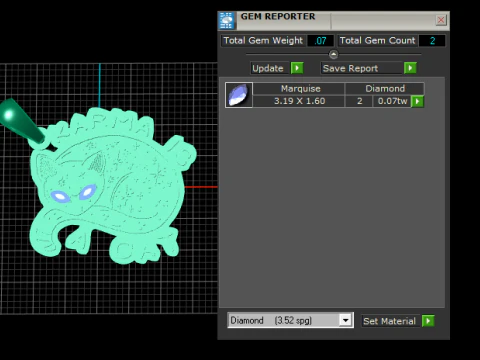Viewport: 480px width, 360px height.
Task: Select the right marquise gem eye on cat
Action: [87, 192]
